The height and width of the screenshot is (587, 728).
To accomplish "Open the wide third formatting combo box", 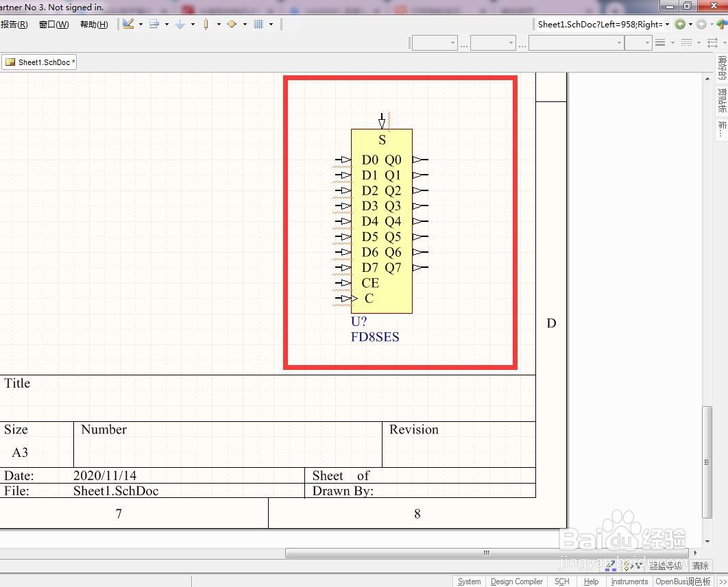I will tap(577, 43).
